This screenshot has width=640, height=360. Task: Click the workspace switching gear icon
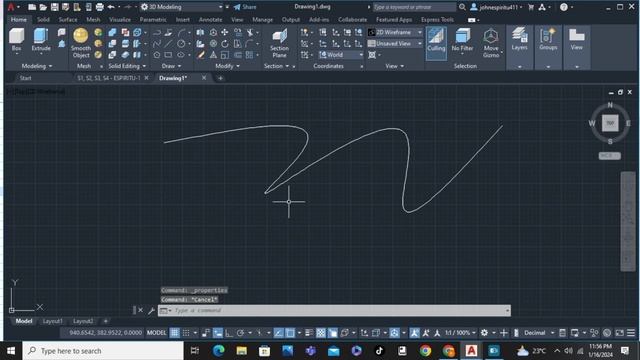[x=484, y=333]
